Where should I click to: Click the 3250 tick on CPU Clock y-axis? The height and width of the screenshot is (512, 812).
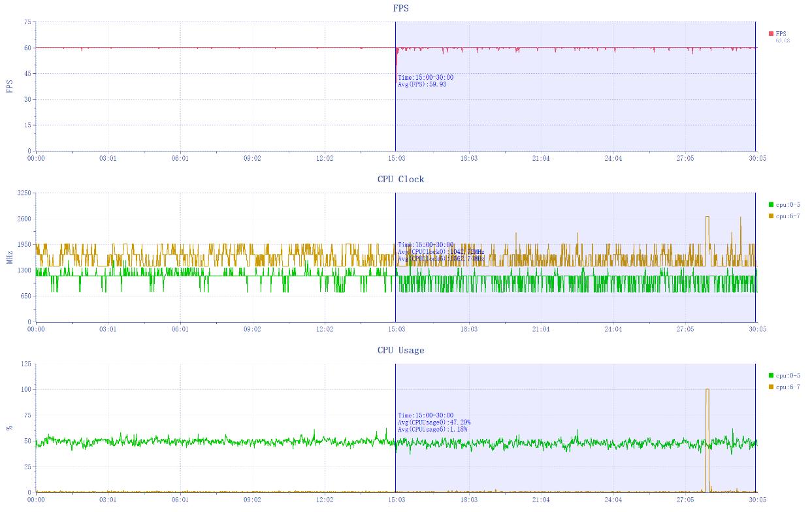point(24,193)
